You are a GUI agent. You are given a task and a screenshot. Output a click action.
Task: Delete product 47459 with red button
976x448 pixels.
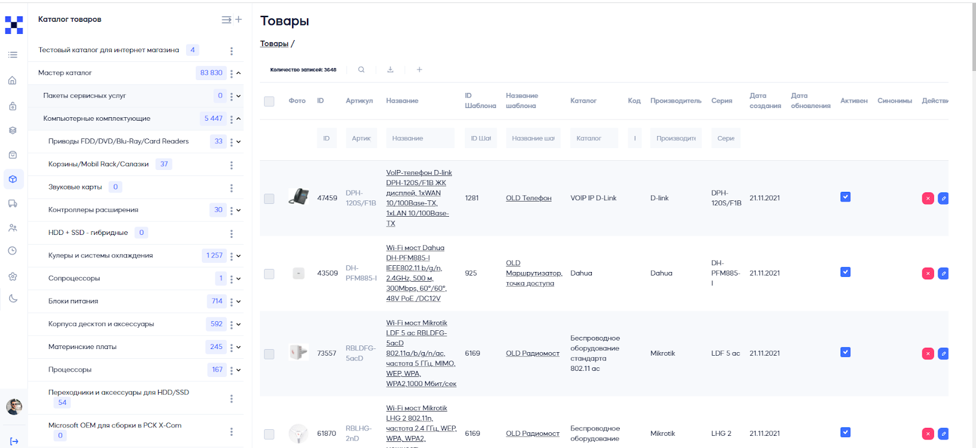(927, 198)
